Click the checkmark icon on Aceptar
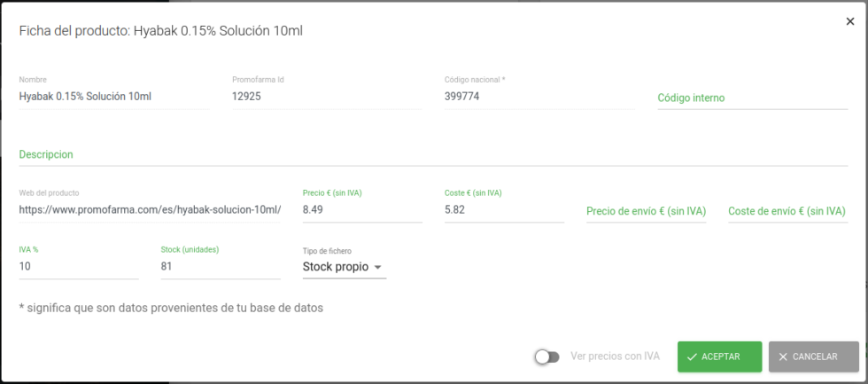 [x=692, y=357]
